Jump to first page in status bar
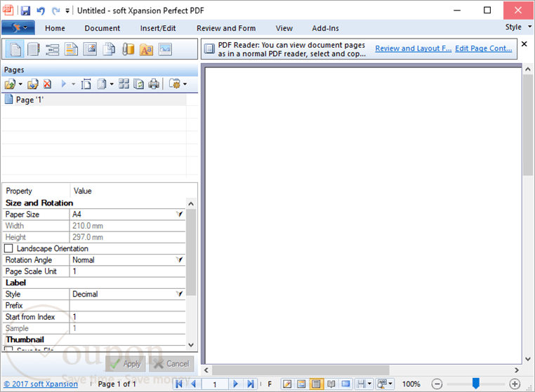 click(x=178, y=384)
